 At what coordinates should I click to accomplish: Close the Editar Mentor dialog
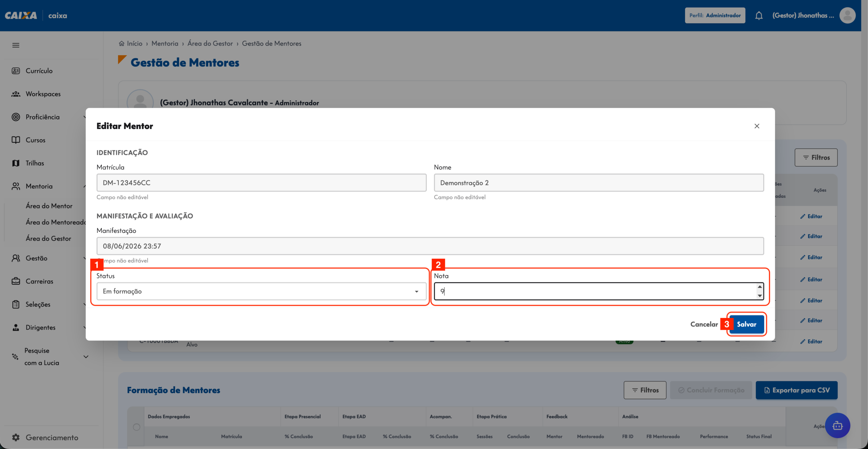point(757,126)
